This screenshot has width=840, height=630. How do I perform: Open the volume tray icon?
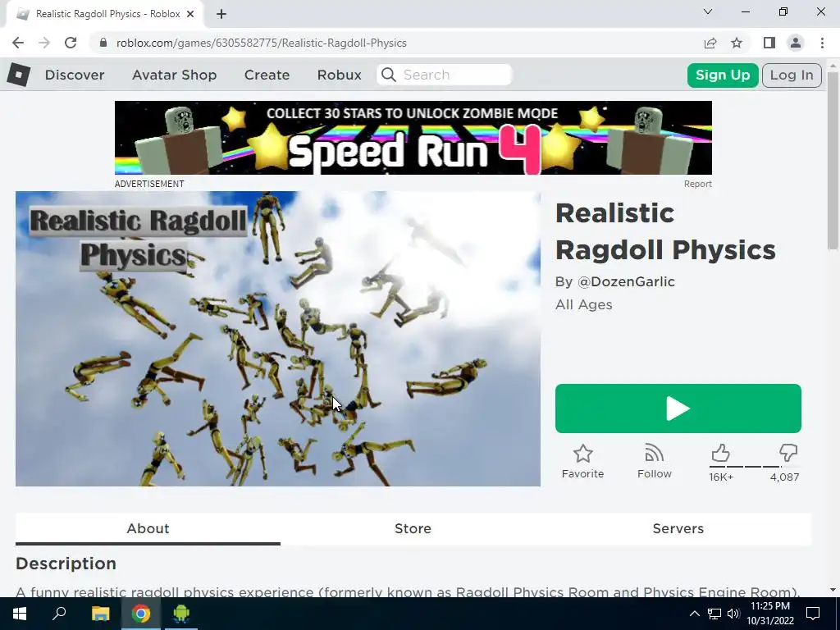(733, 614)
